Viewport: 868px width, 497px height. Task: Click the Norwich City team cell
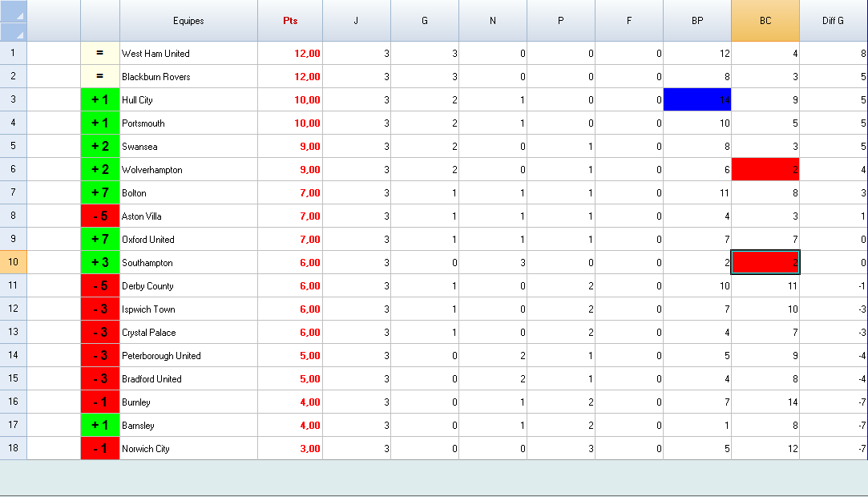(x=188, y=448)
